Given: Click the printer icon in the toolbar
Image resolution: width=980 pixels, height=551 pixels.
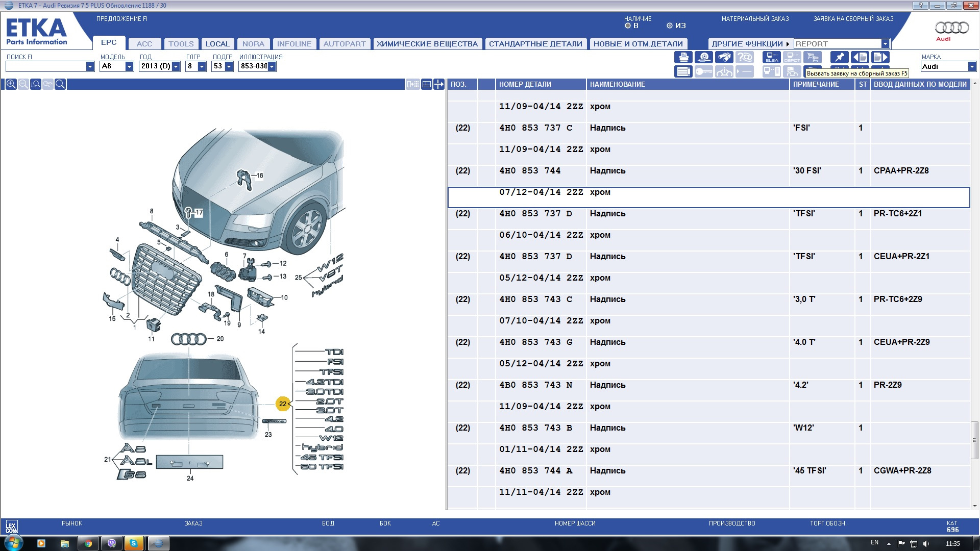Looking at the screenshot, I should [683, 58].
